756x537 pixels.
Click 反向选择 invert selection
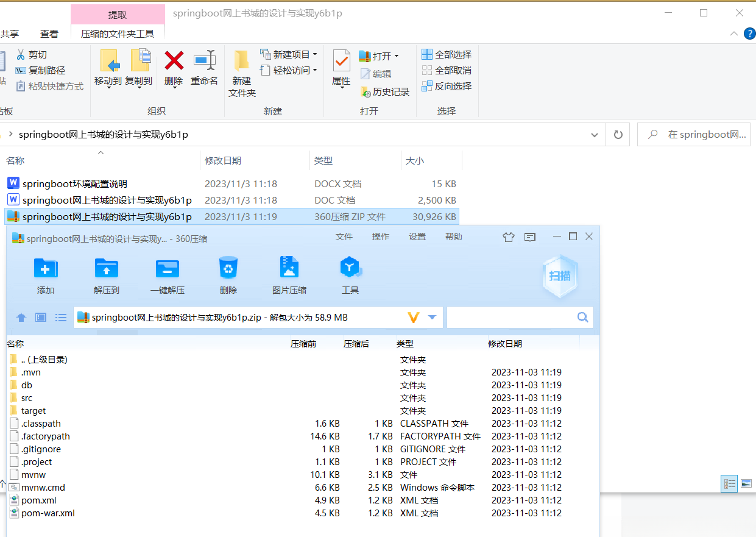[447, 87]
